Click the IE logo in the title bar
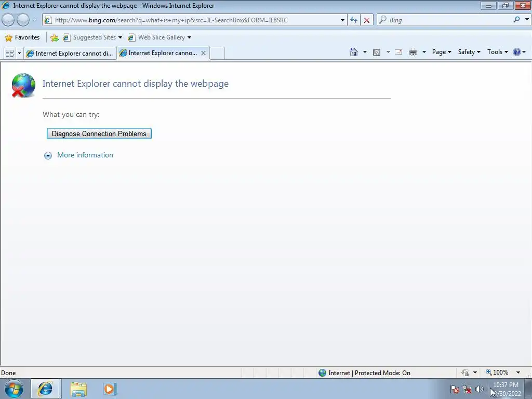This screenshot has width=532, height=399. point(5,5)
